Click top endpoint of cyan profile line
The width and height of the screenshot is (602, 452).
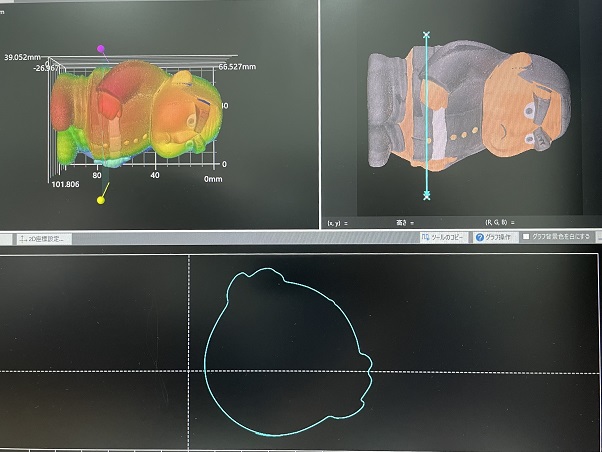426,35
